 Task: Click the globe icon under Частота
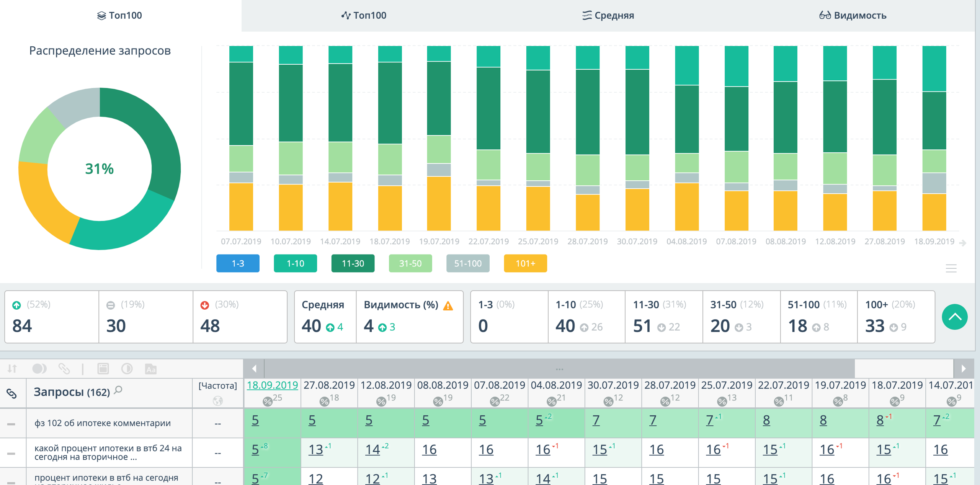[217, 401]
